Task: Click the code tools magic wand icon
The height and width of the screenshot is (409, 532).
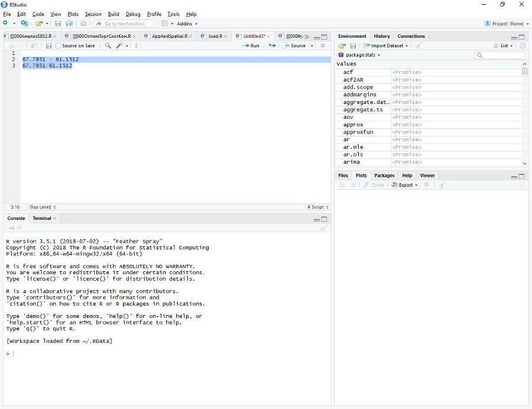Action: tap(119, 46)
